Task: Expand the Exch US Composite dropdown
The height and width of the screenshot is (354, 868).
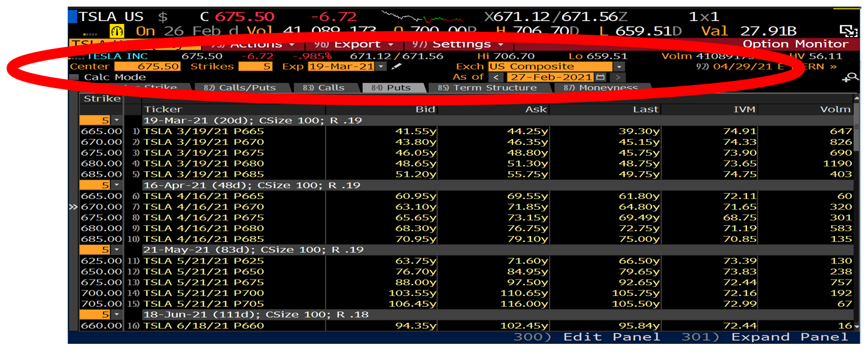Action: 619,66
